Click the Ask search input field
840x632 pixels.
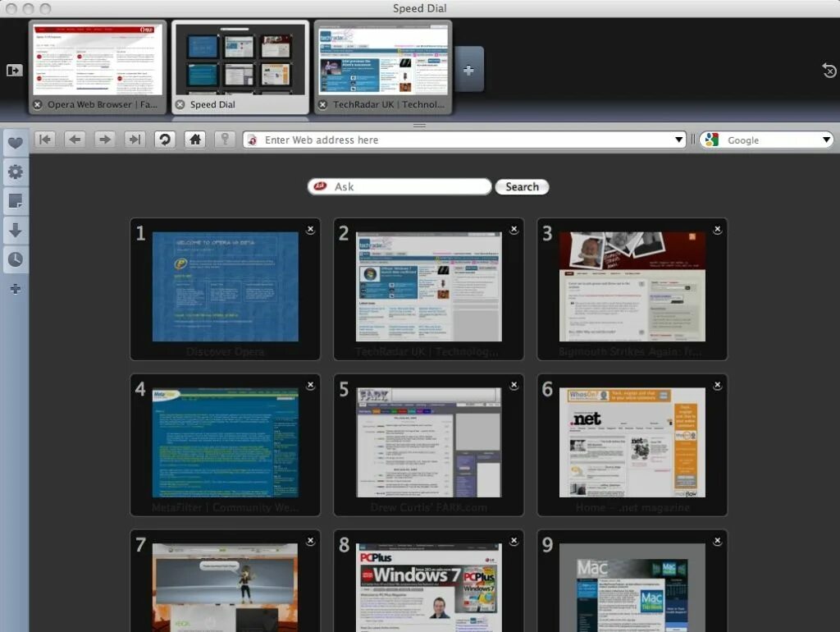[x=399, y=186]
